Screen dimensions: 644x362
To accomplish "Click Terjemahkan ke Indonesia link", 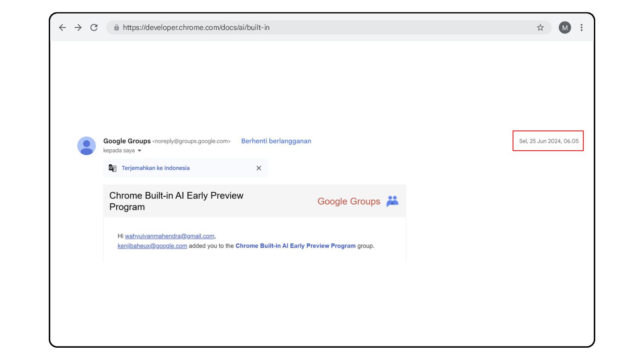I will [156, 168].
